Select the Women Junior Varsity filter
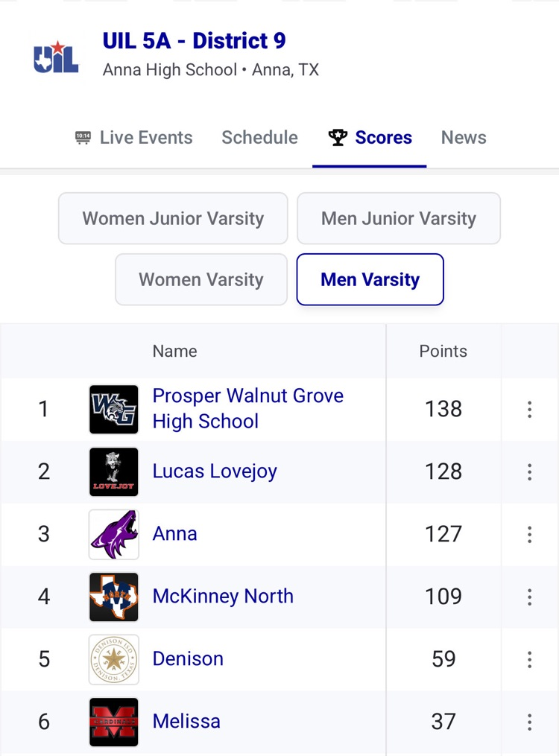The image size is (559, 756). point(173,218)
